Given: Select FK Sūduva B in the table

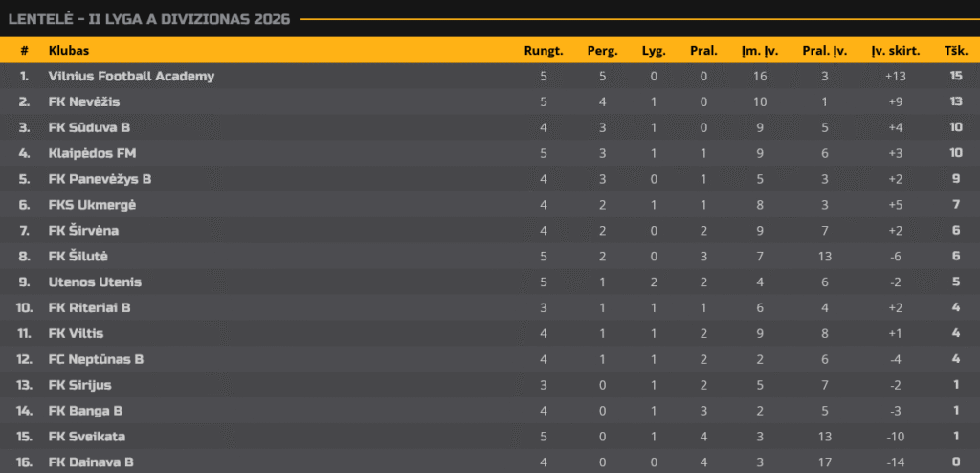Looking at the screenshot, I should click(x=89, y=127).
